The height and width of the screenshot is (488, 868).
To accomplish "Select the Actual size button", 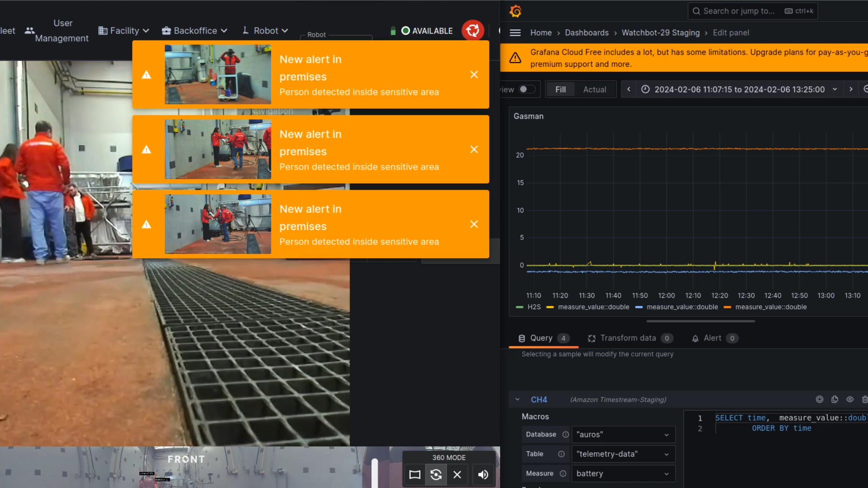I will [594, 89].
